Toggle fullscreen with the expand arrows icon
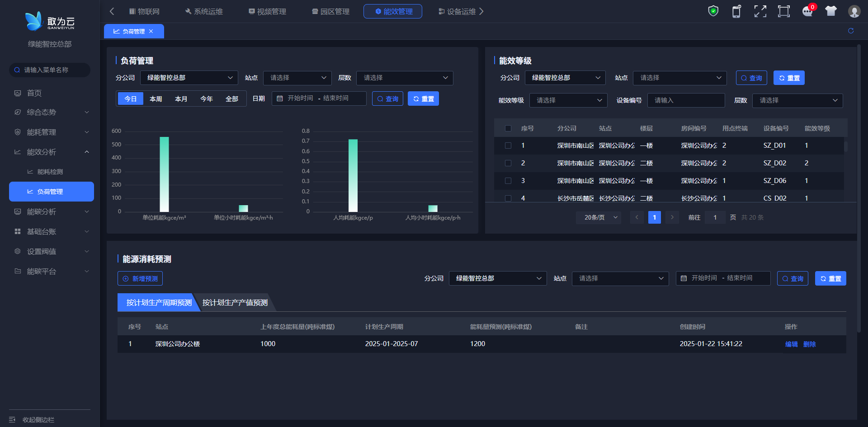868x427 pixels. (760, 11)
